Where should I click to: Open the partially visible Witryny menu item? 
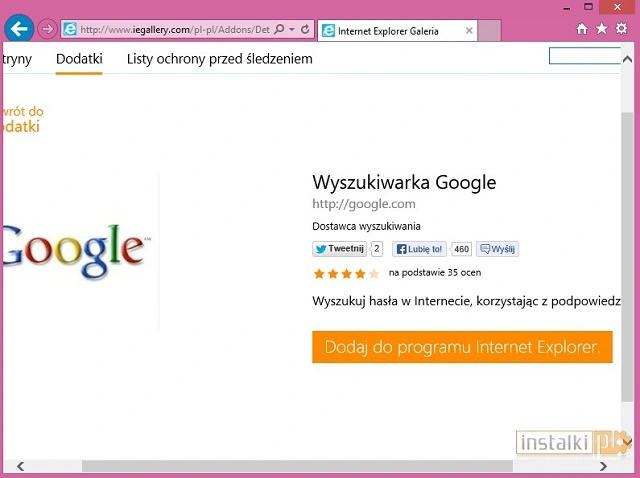(x=17, y=59)
